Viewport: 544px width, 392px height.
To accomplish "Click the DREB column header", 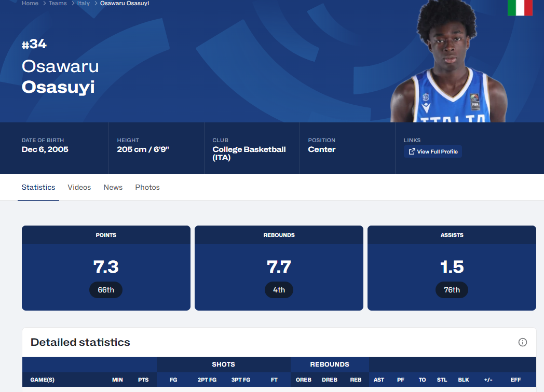I will (330, 380).
